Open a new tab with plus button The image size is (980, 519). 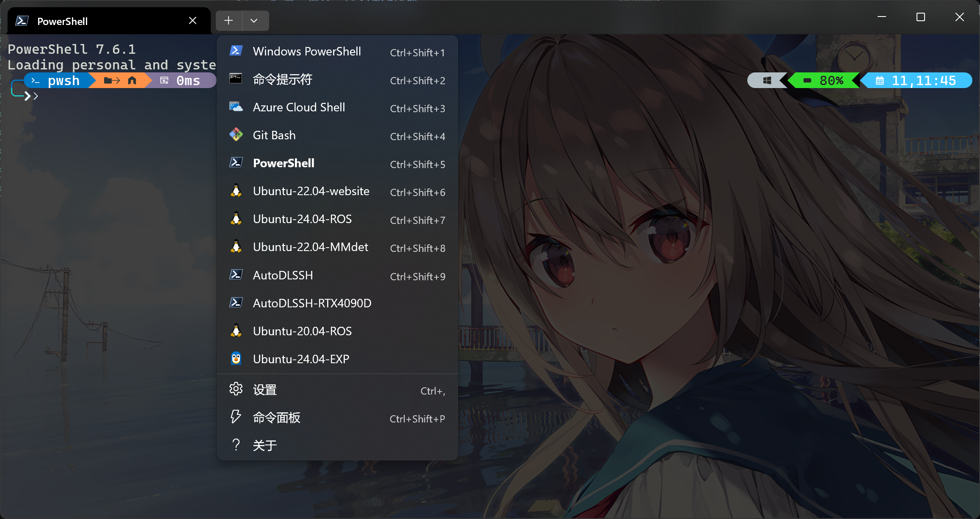[x=228, y=21]
